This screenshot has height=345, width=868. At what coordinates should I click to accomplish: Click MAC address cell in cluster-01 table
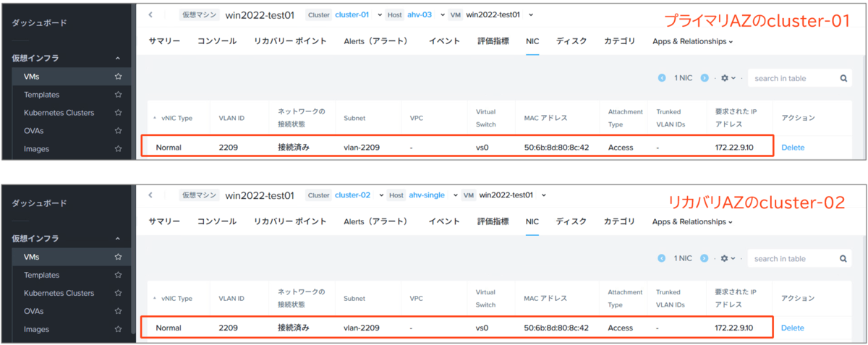(556, 148)
